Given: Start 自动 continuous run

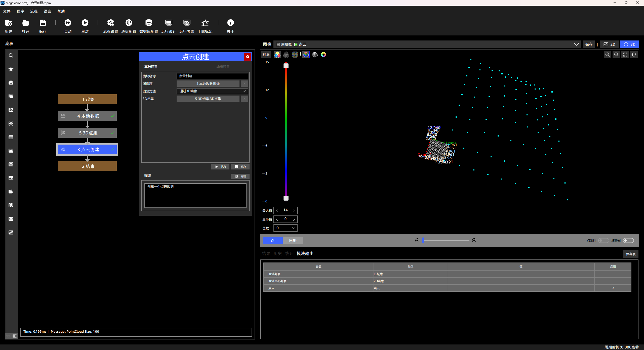Looking at the screenshot, I should pyautogui.click(x=68, y=26).
